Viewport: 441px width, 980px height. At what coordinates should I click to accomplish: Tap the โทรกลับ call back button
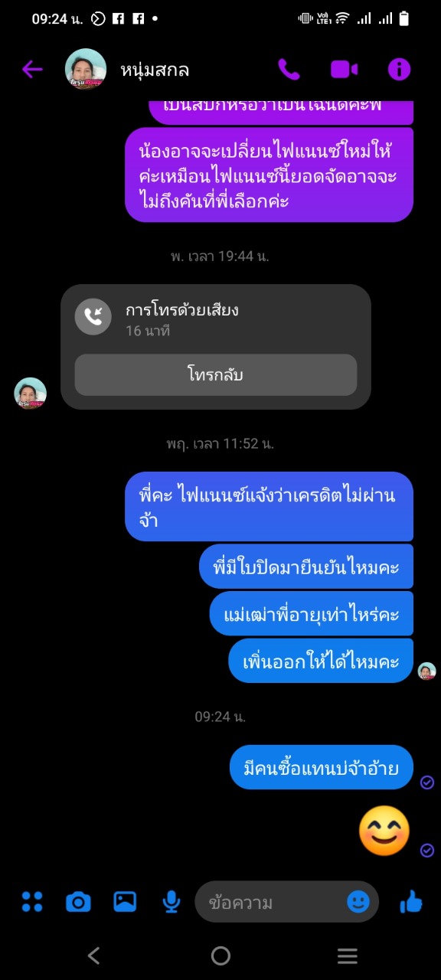pyautogui.click(x=216, y=375)
